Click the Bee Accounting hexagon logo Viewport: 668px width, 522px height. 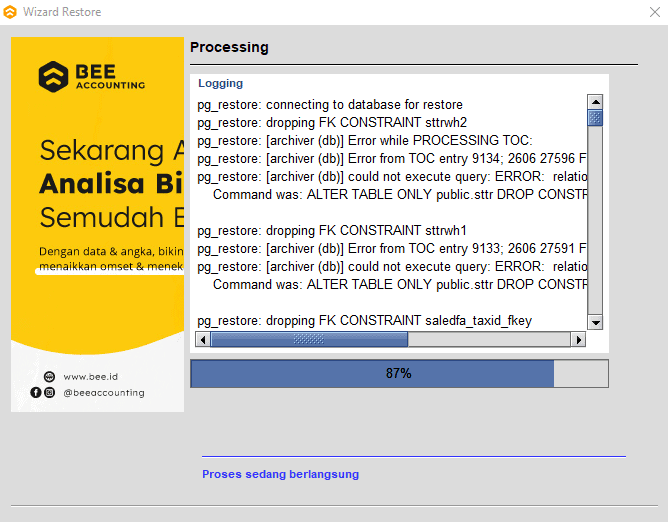pos(54,77)
